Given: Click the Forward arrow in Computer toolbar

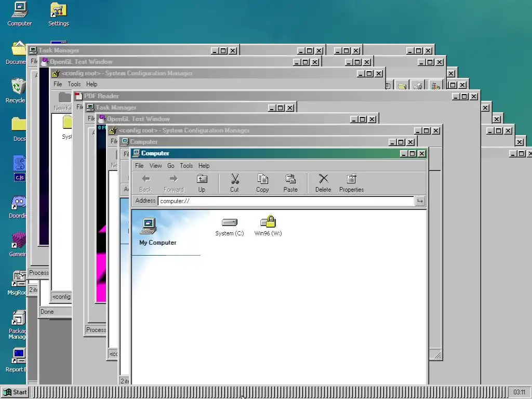Looking at the screenshot, I should pos(174,183).
